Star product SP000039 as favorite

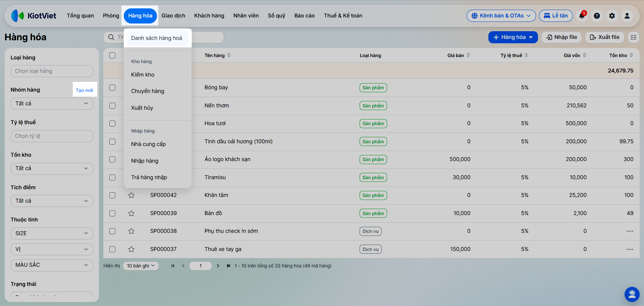pos(131,213)
